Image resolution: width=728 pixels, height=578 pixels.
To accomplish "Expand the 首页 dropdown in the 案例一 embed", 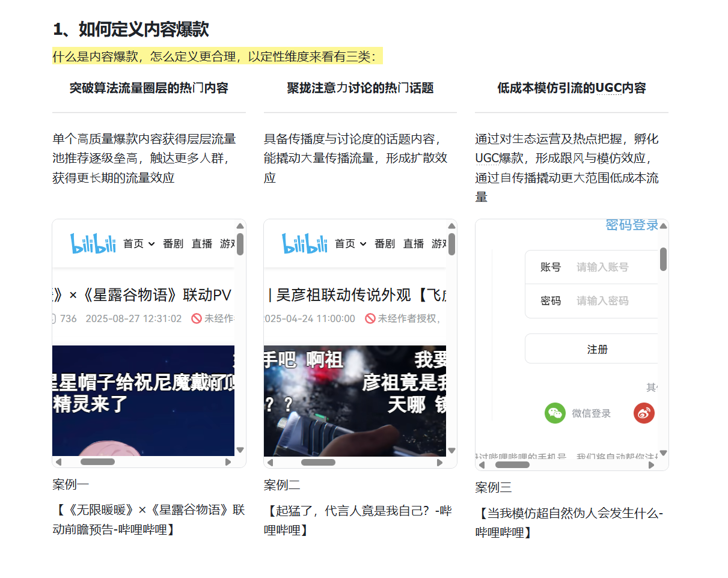I will 139,244.
